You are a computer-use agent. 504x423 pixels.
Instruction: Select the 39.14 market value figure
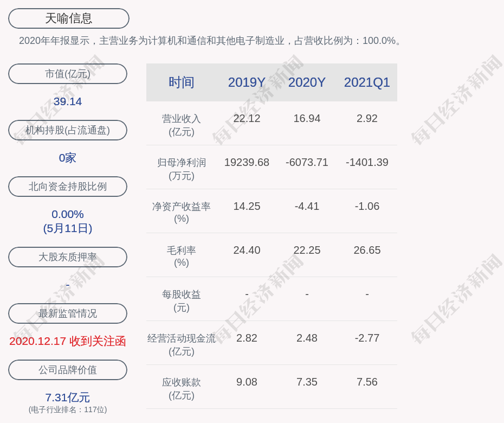click(x=68, y=101)
